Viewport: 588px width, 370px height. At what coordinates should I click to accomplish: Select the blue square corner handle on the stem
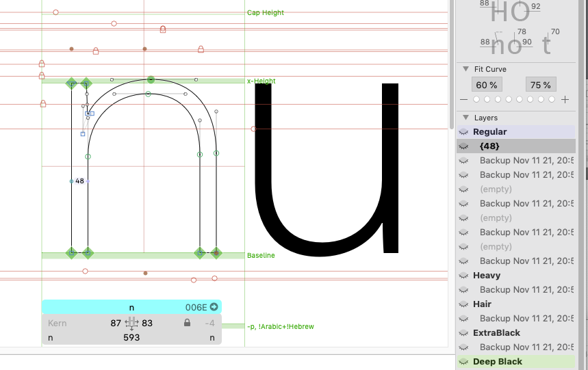pos(83,134)
